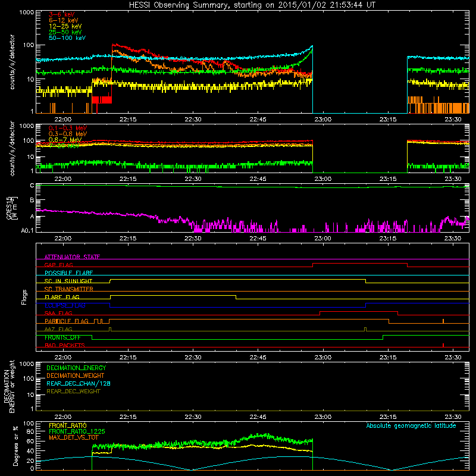Select the ATTENUATOR_STATE flag label
476x476 pixels.
click(72, 257)
